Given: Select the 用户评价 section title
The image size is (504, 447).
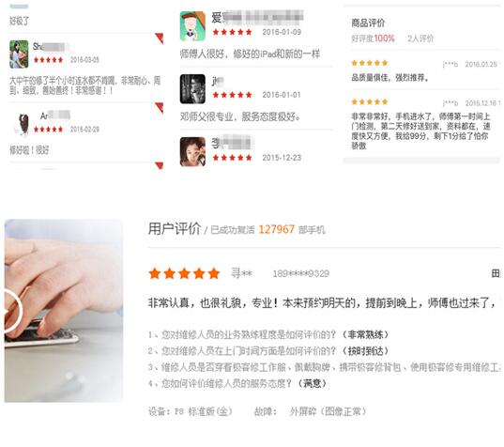Looking at the screenshot, I should [x=175, y=228].
